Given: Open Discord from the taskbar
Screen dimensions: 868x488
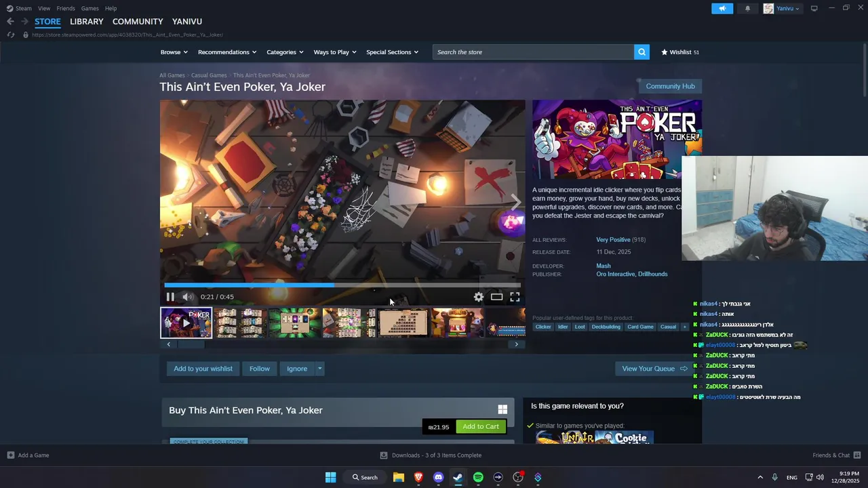Looking at the screenshot, I should [438, 477].
